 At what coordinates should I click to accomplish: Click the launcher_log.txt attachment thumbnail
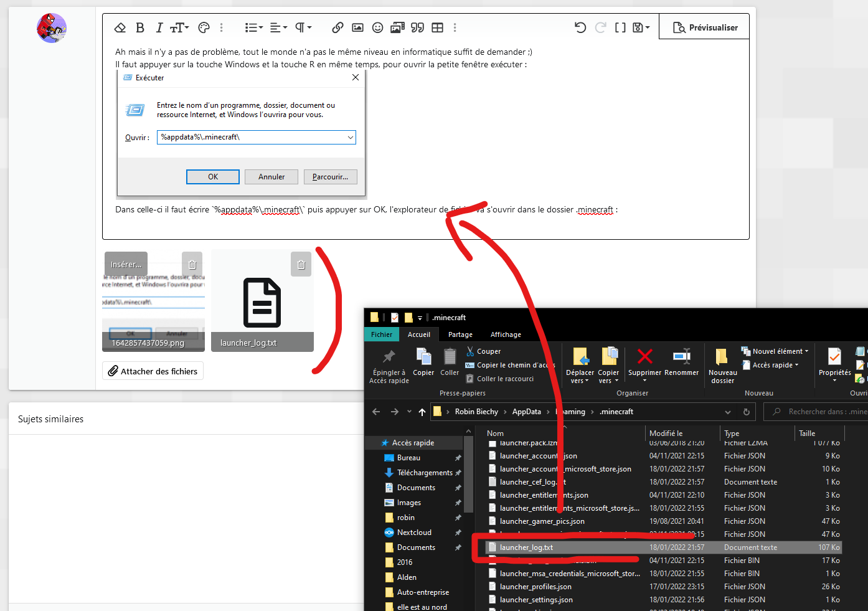tap(262, 302)
